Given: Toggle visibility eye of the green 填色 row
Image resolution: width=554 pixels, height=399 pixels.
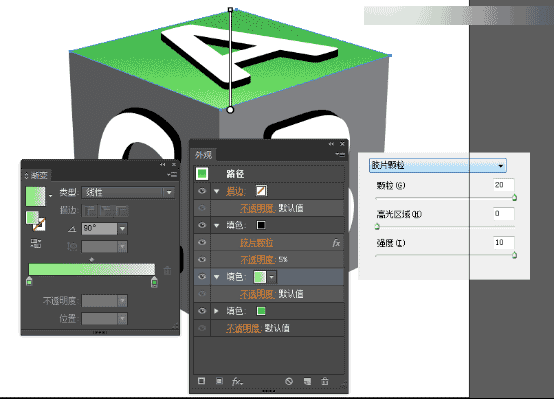Looking at the screenshot, I should [x=202, y=311].
